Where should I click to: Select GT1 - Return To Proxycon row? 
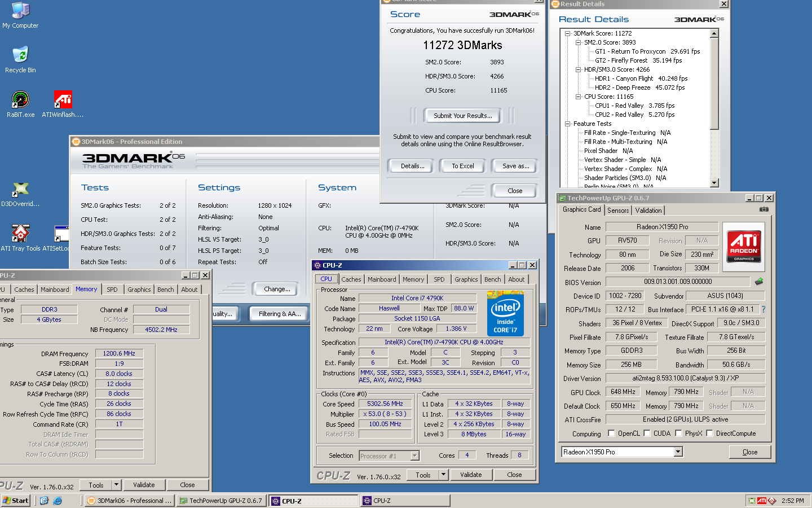point(647,51)
